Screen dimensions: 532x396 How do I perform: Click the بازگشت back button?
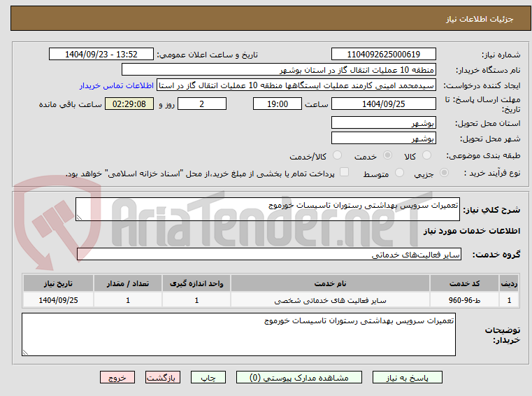tap(162, 377)
